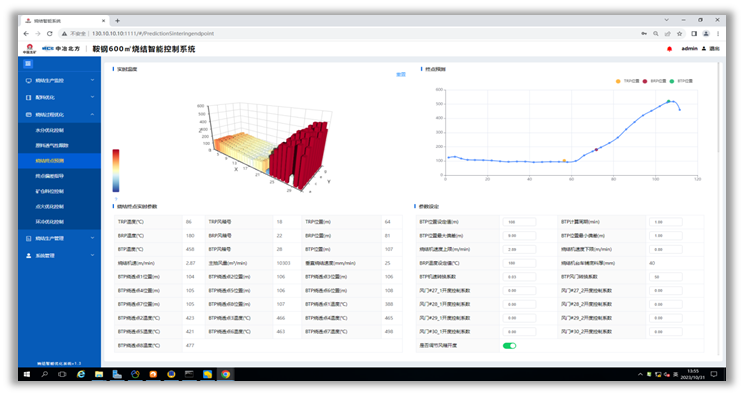The image size is (744, 396).
Task: Open the 点火优化控制 submenu page
Action: pos(49,206)
